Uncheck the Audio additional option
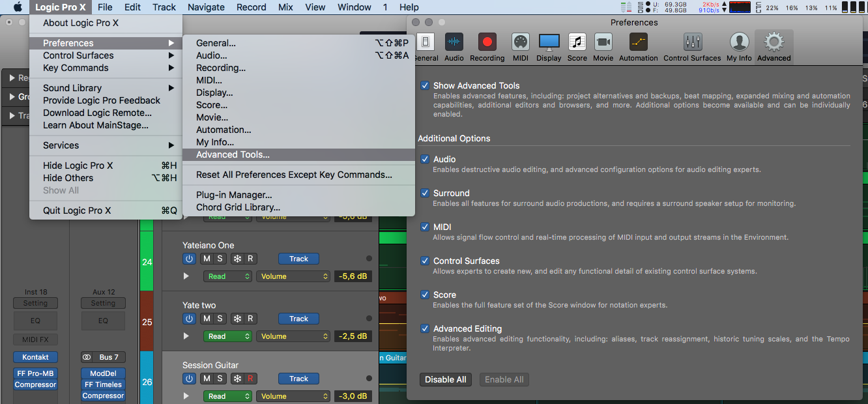 (x=425, y=159)
